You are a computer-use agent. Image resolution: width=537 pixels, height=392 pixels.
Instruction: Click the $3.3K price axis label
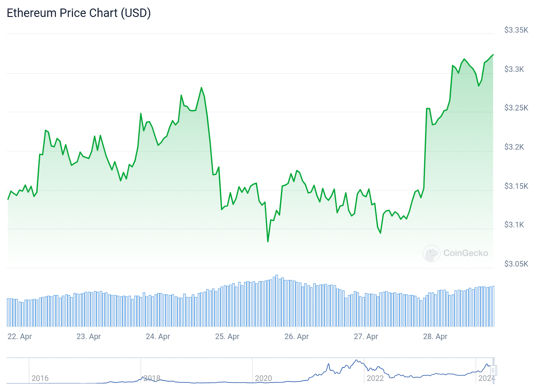514,69
